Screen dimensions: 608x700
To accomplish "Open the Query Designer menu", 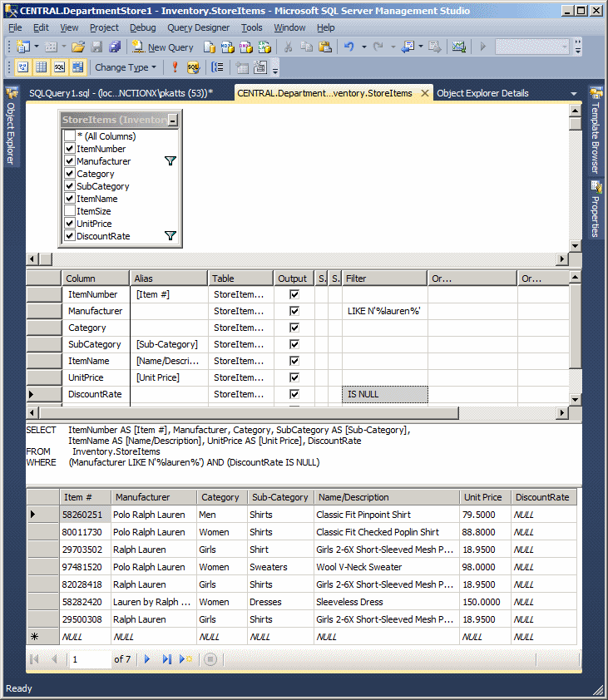I will (198, 27).
